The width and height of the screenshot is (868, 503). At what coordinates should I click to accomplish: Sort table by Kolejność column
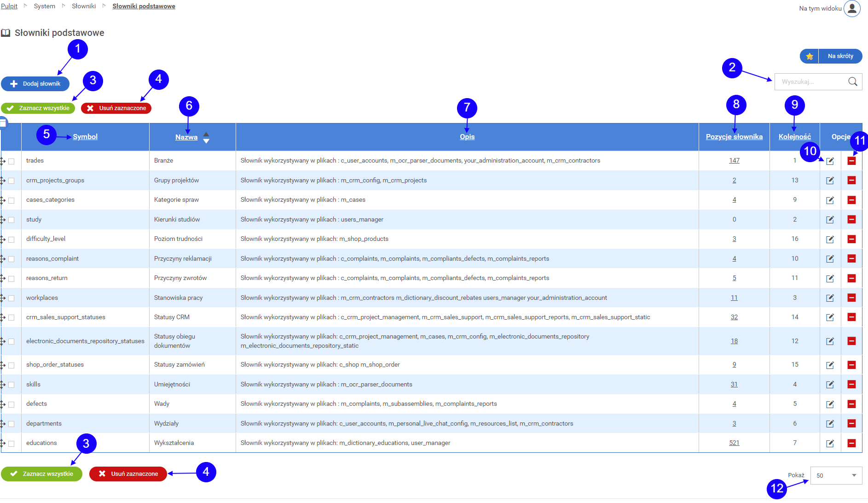795,137
